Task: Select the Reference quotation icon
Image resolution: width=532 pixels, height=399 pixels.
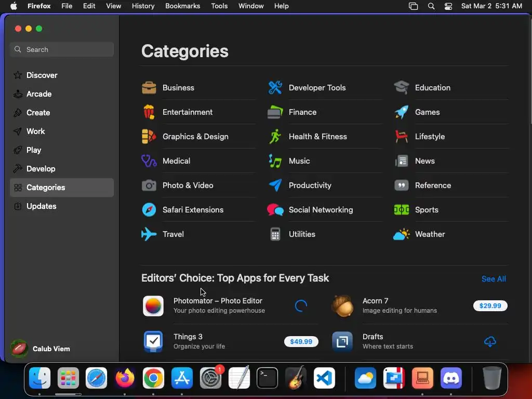Action: pyautogui.click(x=402, y=185)
